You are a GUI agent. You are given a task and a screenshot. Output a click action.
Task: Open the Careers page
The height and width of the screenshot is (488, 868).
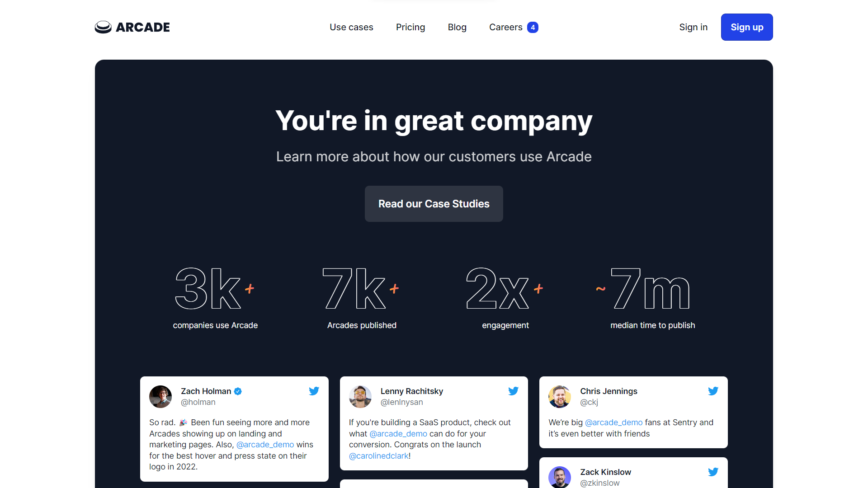505,27
